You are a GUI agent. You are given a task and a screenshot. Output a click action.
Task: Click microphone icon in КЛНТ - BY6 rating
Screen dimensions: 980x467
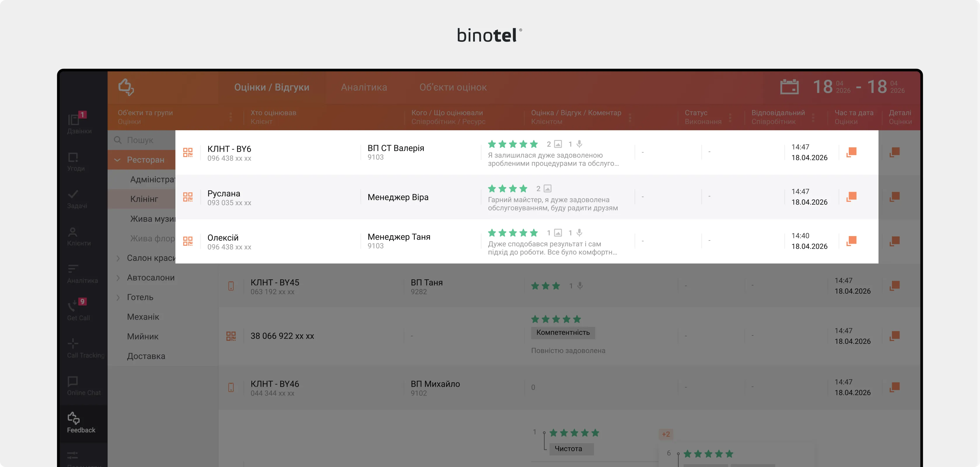tap(580, 144)
